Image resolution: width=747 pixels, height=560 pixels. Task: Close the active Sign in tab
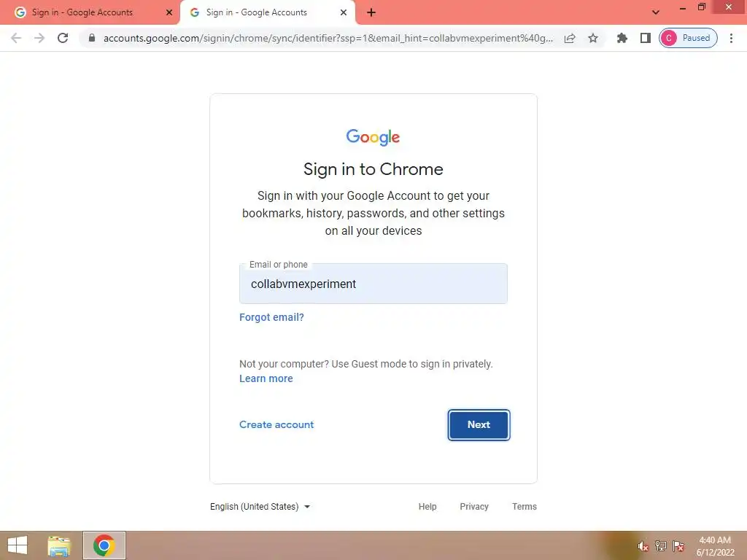tap(344, 12)
